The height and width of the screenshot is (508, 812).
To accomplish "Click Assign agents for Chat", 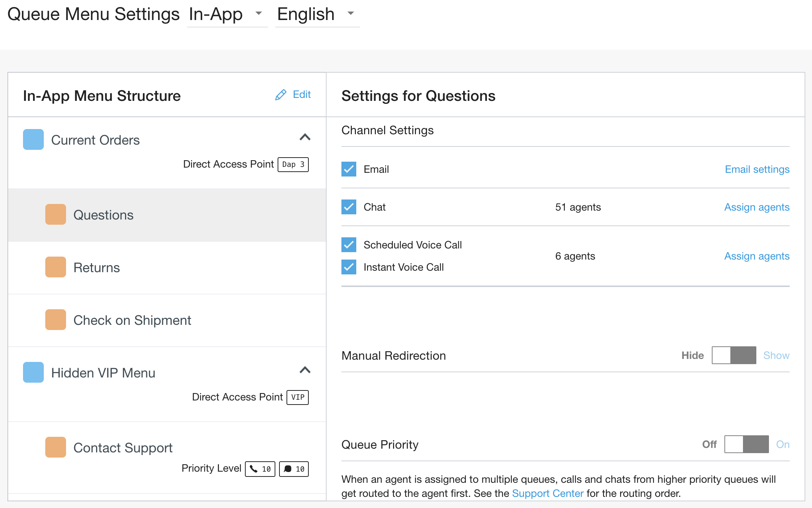I will [x=757, y=207].
